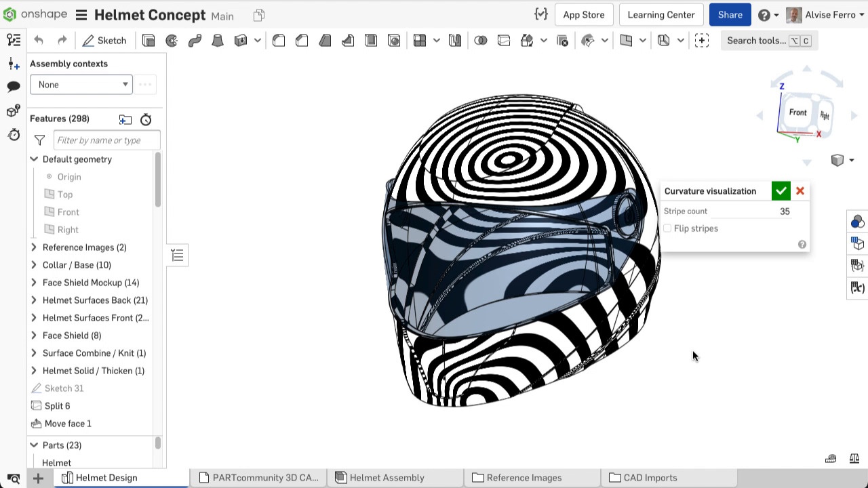Select the Thicken tool

(241, 41)
